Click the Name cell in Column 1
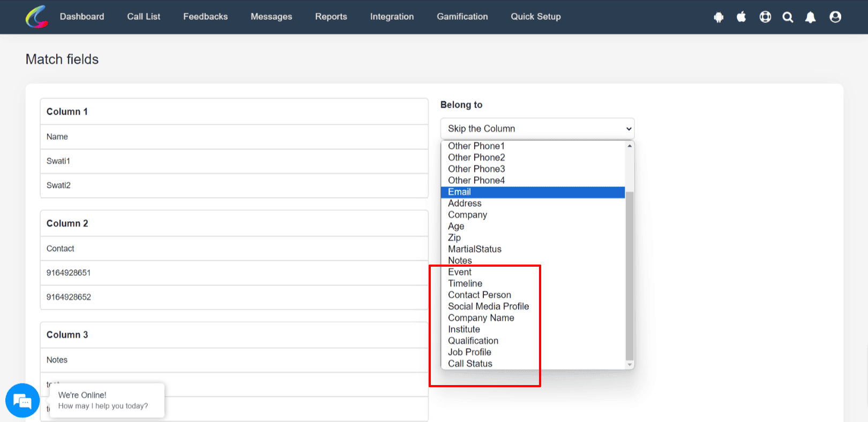 [234, 137]
